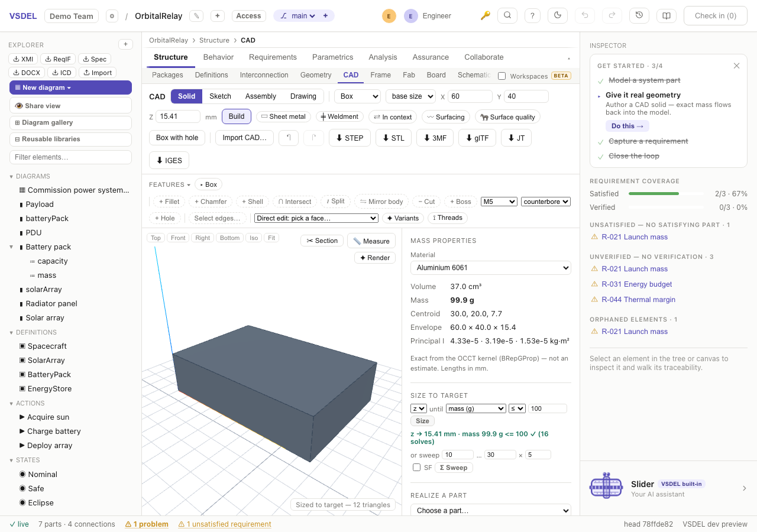Switch CAD mode to Drawing
The height and width of the screenshot is (532, 757).
coord(303,96)
